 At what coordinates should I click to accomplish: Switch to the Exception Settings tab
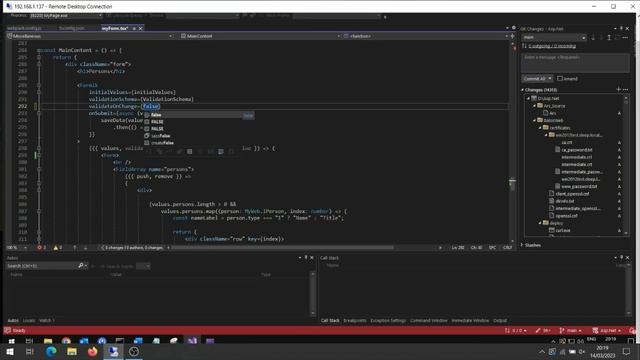tap(388, 320)
